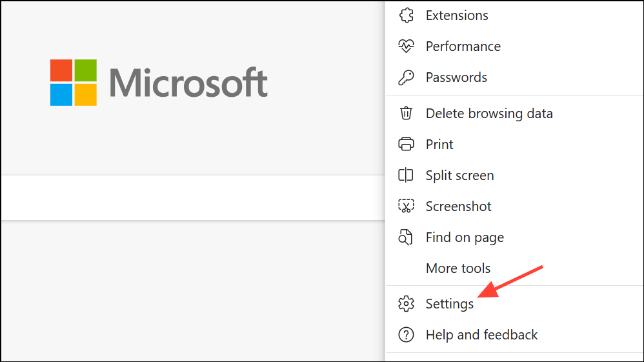Select the Print menu item

[x=514, y=145]
